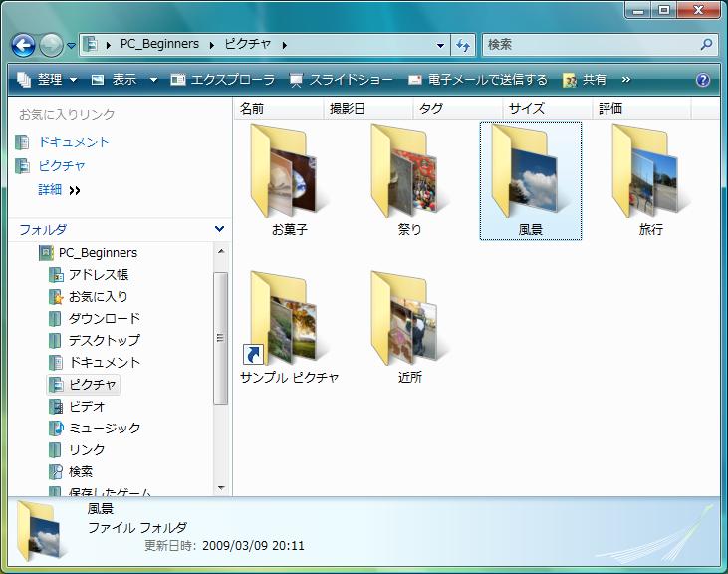The width and height of the screenshot is (728, 574).
Task: Click the folder tree scroll up arrow
Action: click(x=221, y=251)
